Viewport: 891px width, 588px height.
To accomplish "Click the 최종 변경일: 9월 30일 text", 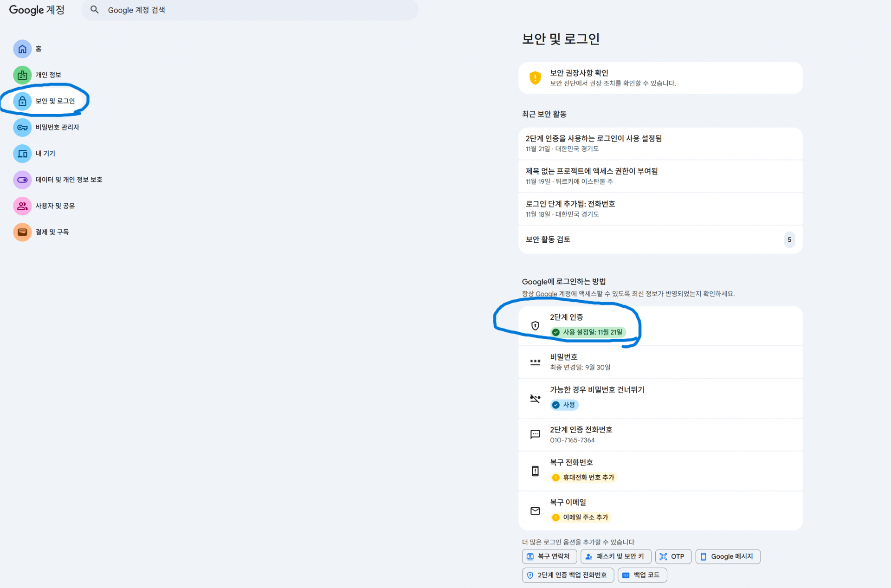I will point(580,367).
